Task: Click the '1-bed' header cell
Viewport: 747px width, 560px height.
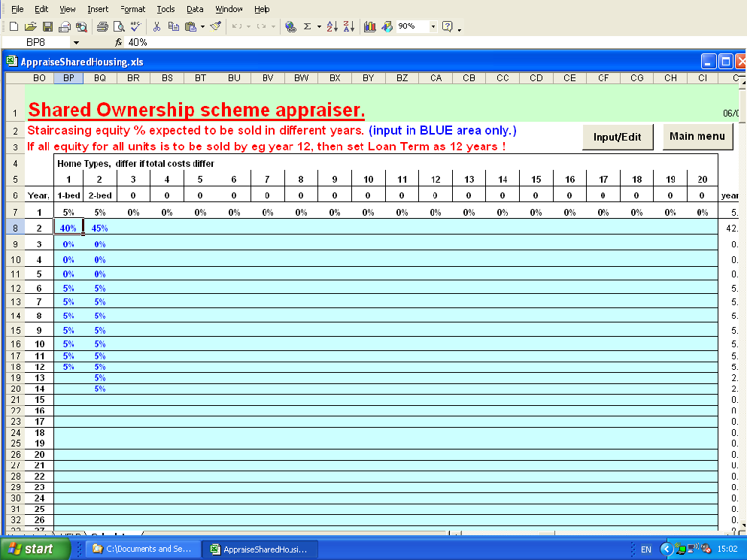Action: coord(68,195)
